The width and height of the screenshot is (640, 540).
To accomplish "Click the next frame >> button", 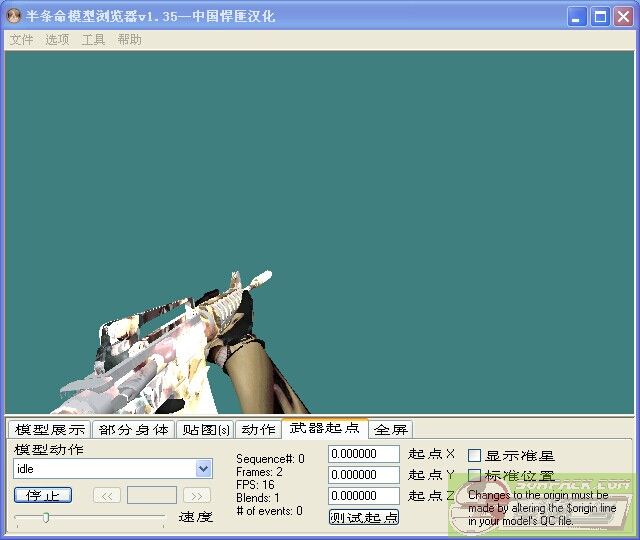I will 197,495.
